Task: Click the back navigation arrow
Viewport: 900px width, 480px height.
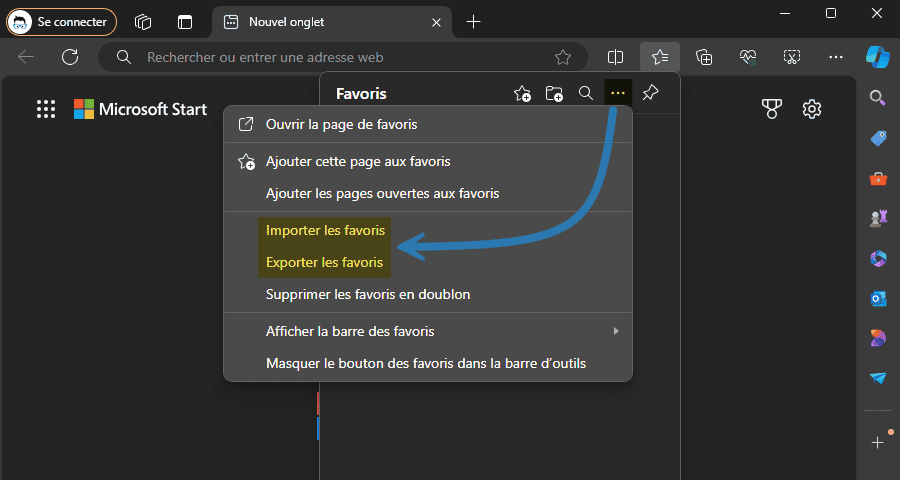Action: [x=26, y=57]
